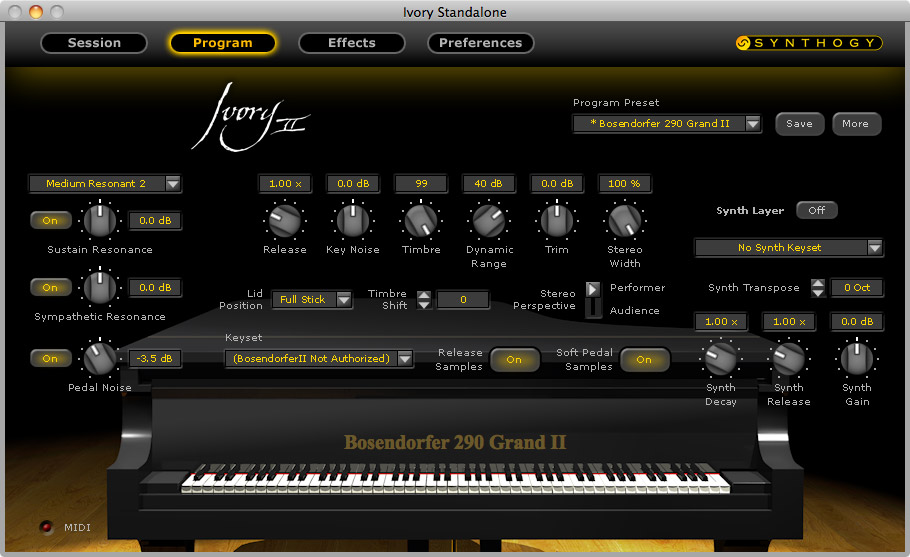Click the red MIDI indicator light

46,527
